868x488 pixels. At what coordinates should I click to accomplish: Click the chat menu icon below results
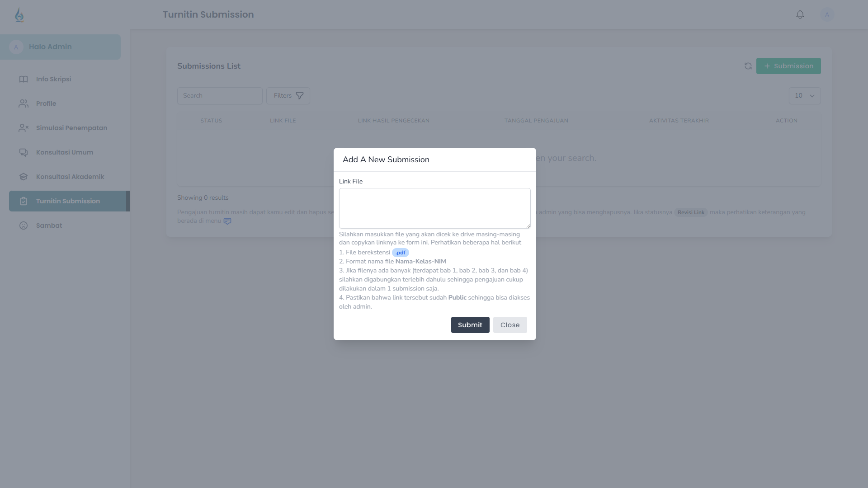[227, 221]
